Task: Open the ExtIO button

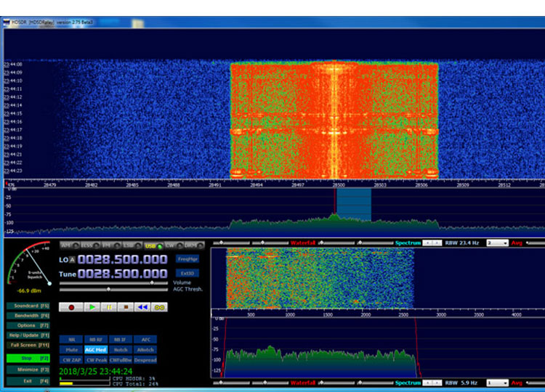Action: point(187,273)
